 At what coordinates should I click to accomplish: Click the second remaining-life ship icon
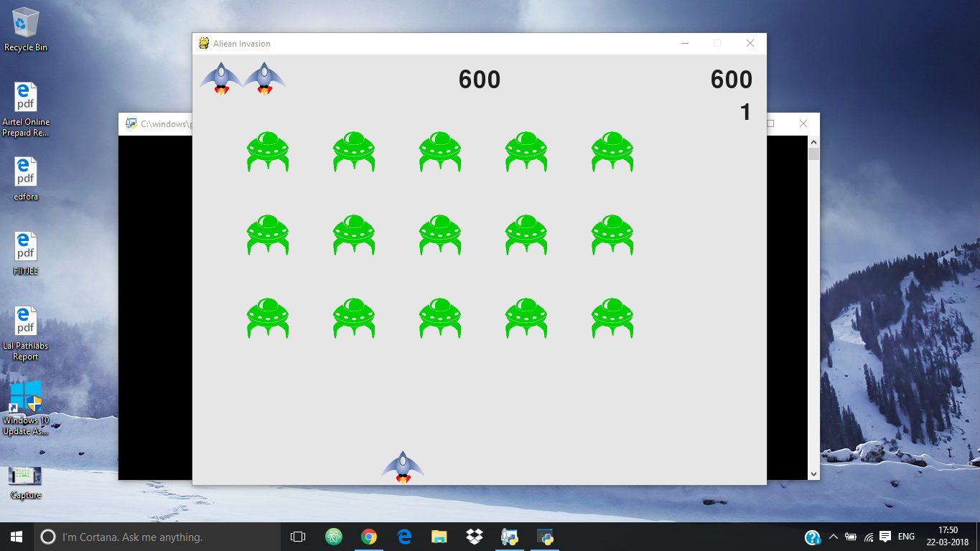264,79
